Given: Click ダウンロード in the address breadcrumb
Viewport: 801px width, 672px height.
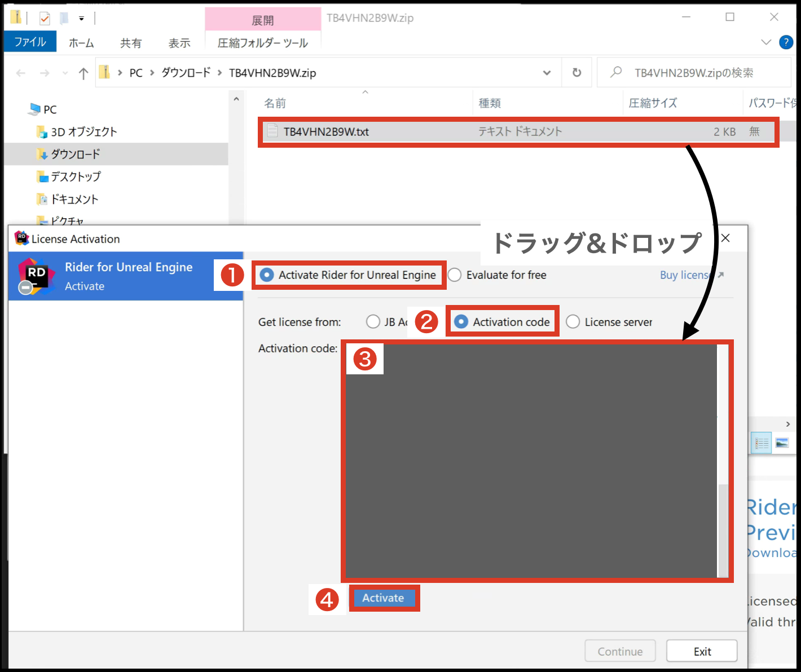Looking at the screenshot, I should 186,73.
